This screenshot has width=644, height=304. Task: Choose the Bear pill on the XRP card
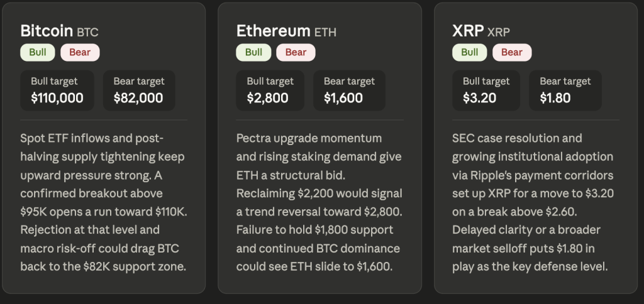pos(512,52)
